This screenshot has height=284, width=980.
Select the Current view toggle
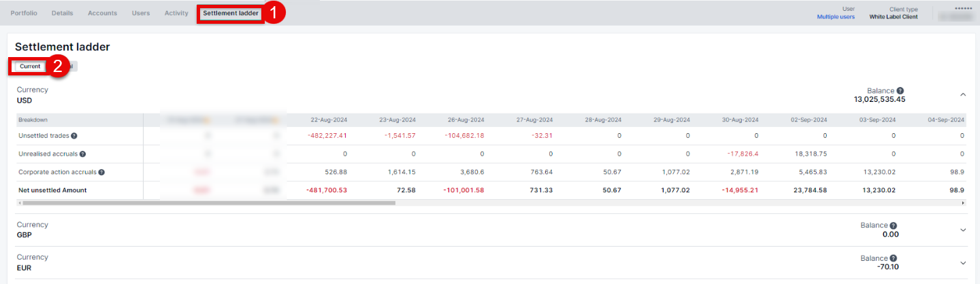pos(30,67)
